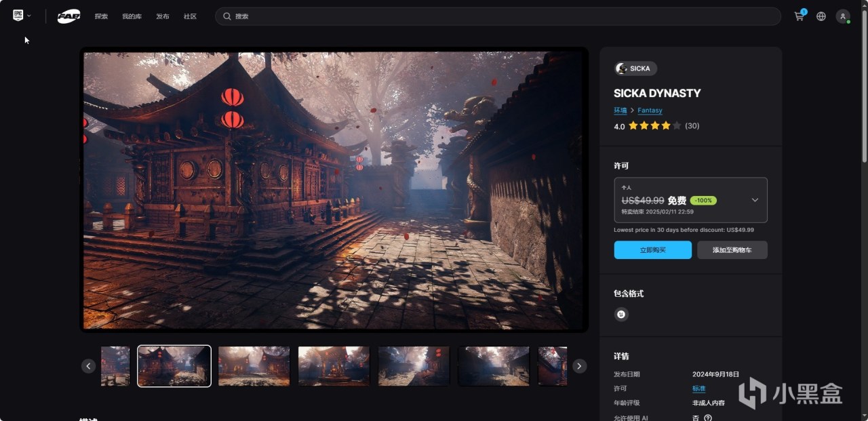Open the Epic Games logo menu
868x421 pixels.
coord(18,16)
